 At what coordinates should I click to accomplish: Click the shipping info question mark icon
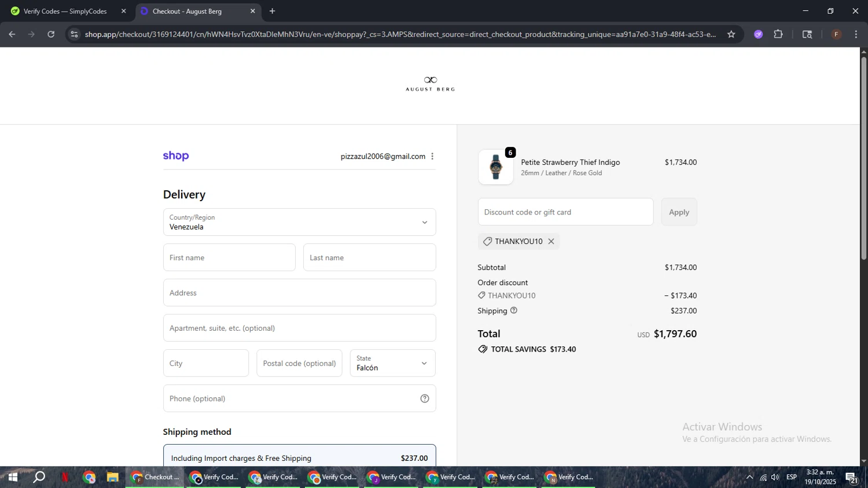coord(513,310)
